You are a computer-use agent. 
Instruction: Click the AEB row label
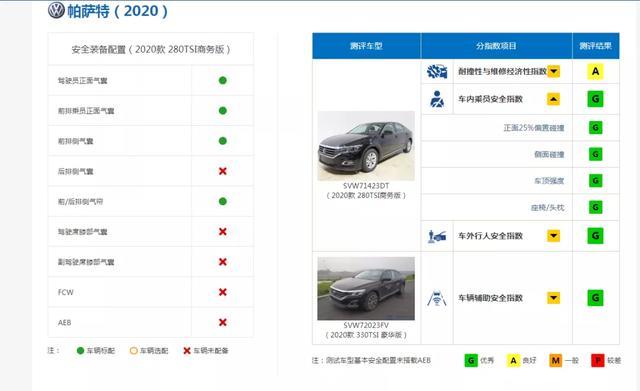pyautogui.click(x=64, y=322)
